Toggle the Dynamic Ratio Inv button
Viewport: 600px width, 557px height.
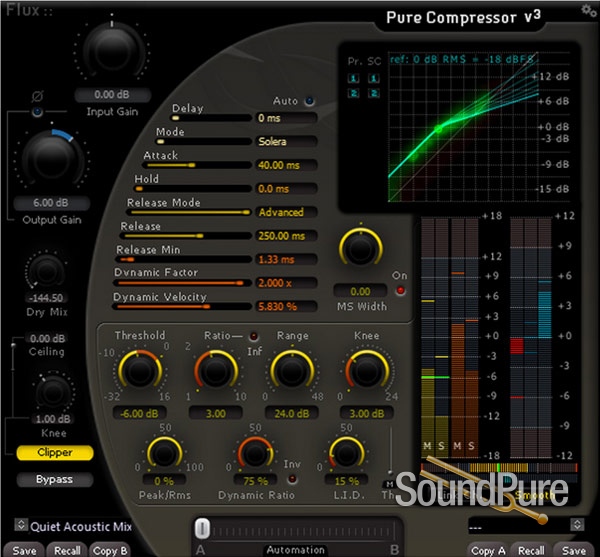coord(292,479)
